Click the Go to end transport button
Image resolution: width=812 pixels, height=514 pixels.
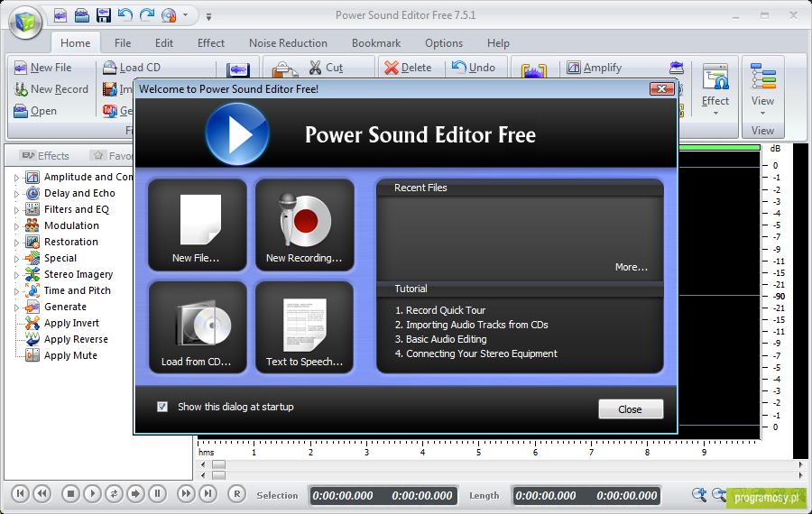coord(208,493)
